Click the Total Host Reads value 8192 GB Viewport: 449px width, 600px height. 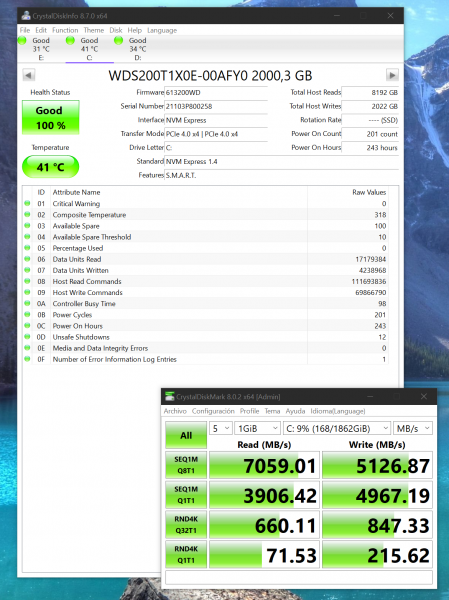[x=370, y=93]
